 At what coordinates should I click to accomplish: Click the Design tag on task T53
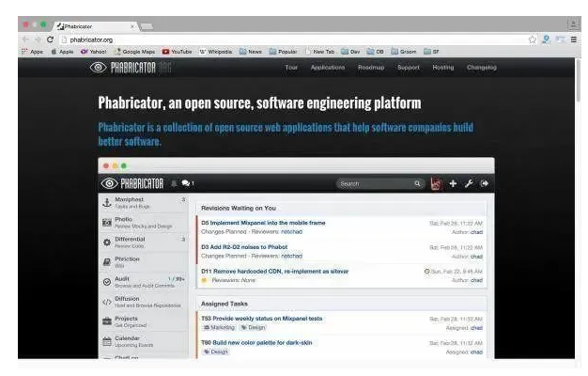tap(253, 328)
